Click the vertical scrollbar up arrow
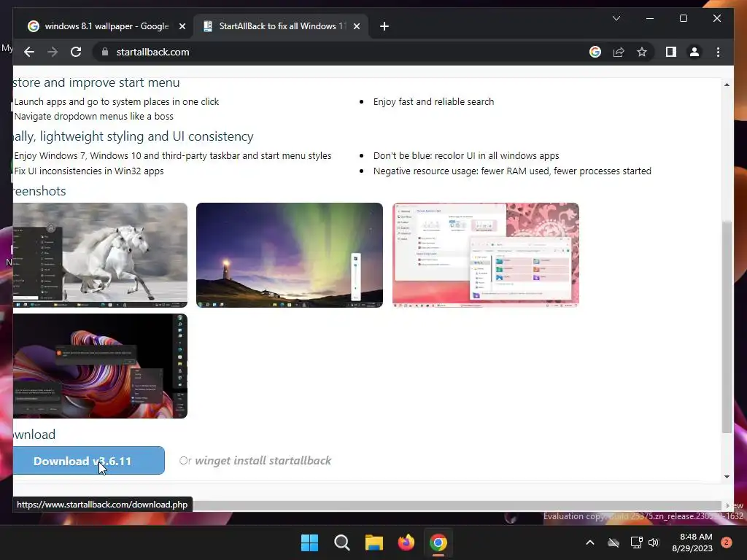Image resolution: width=747 pixels, height=560 pixels. click(x=727, y=85)
